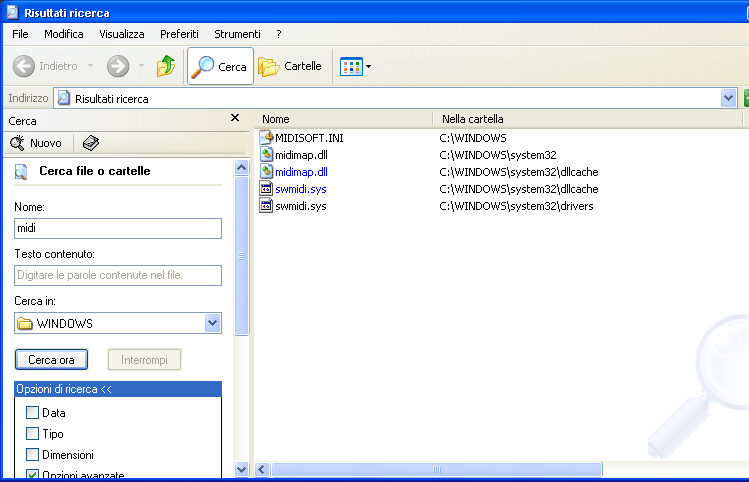Select swmidi.sys icon in dllcache folder
This screenshot has height=482, width=749.
coord(266,188)
